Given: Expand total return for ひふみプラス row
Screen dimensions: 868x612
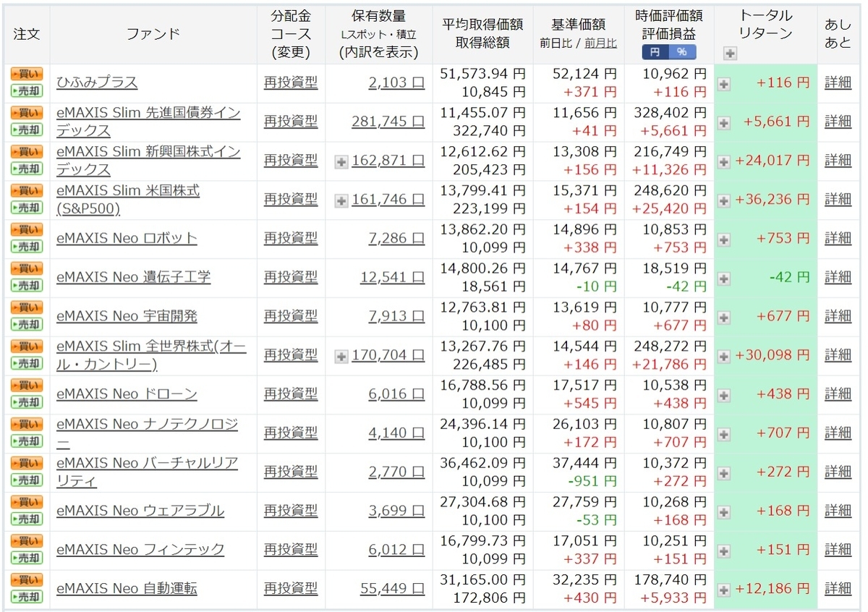Looking at the screenshot, I should pos(724,84).
